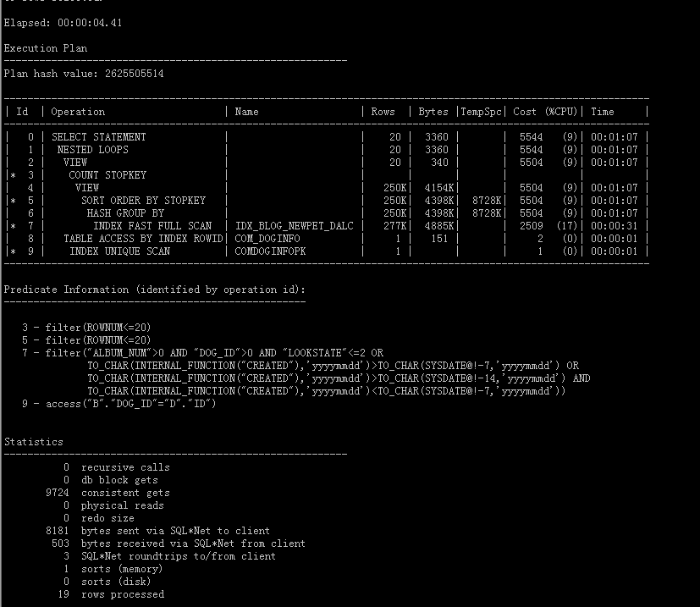Viewport: 700px width, 607px height.
Task: Click the COM_DOGINFO table name
Action: [267, 239]
